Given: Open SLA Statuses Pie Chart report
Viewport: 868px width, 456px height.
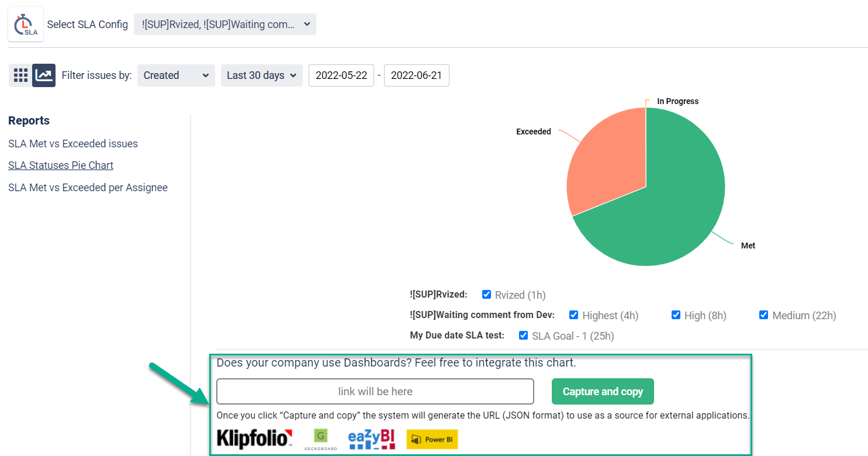Looking at the screenshot, I should click(61, 165).
